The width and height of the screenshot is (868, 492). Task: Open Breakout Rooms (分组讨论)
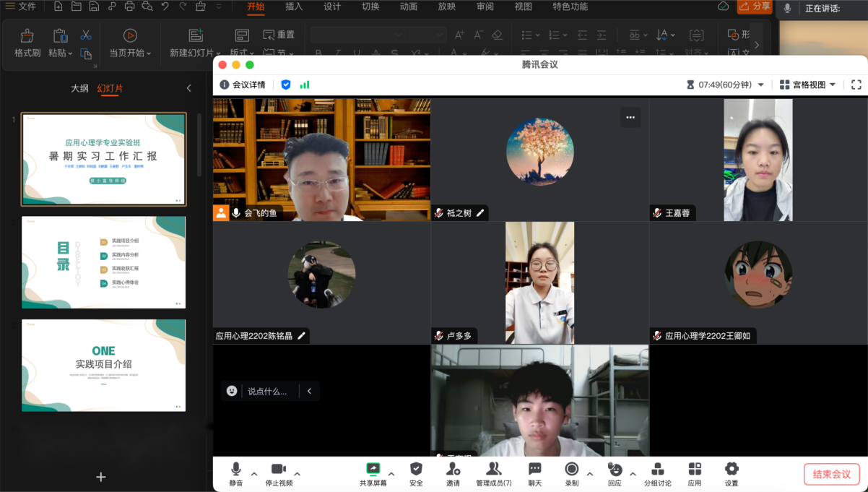pyautogui.click(x=657, y=474)
